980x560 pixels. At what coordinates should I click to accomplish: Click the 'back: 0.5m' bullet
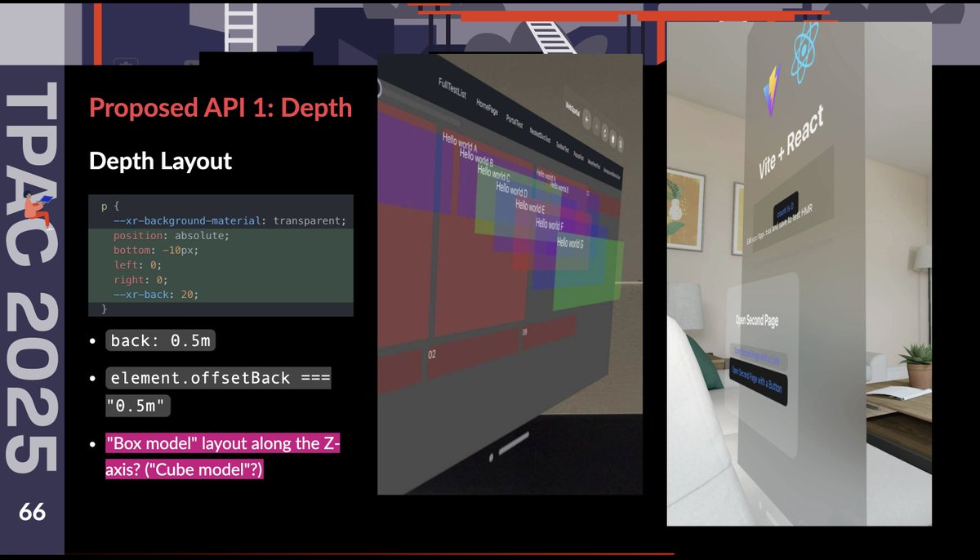[160, 340]
